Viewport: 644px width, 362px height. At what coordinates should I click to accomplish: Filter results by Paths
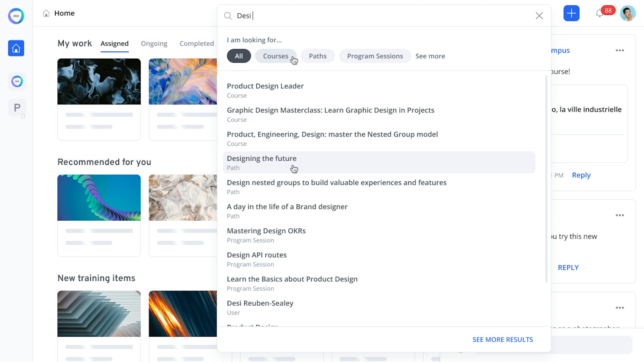(x=318, y=56)
